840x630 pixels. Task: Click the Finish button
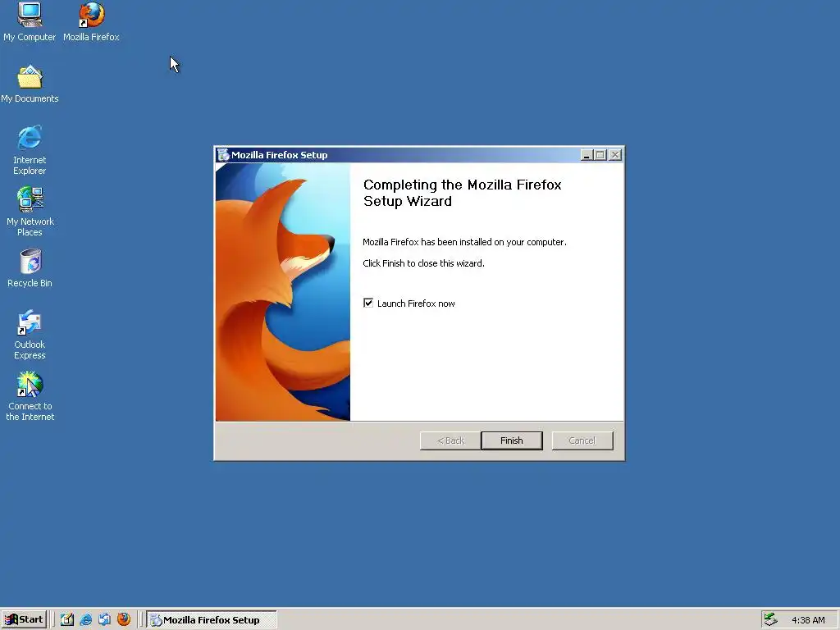(512, 441)
